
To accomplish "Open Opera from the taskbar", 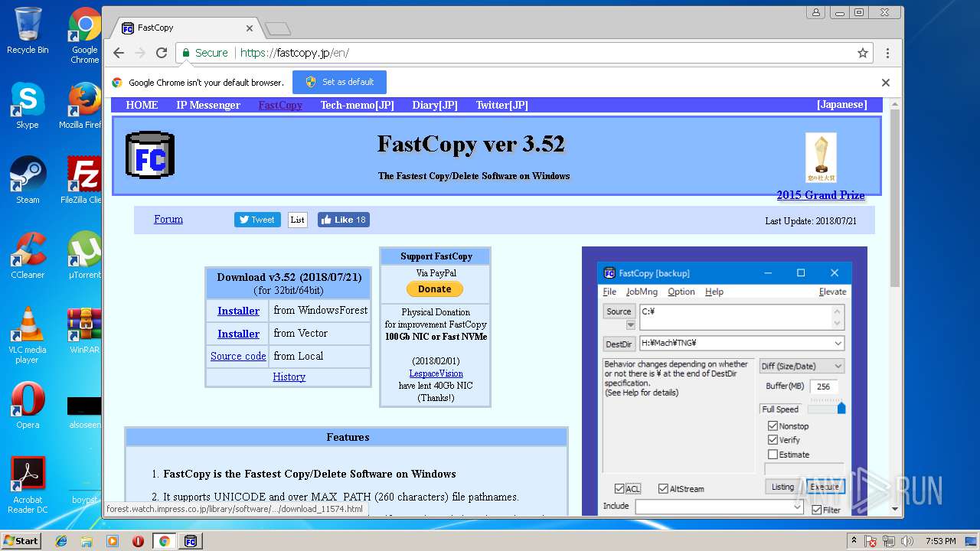I will 139,541.
